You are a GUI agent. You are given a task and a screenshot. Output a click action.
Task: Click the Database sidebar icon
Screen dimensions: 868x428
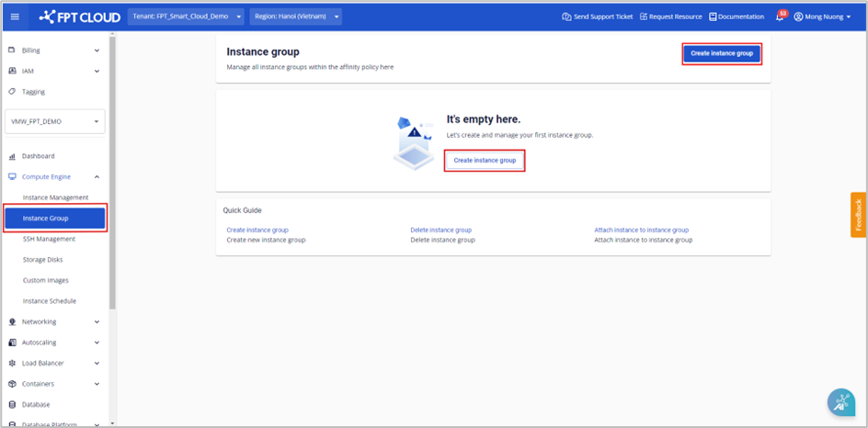coord(12,404)
